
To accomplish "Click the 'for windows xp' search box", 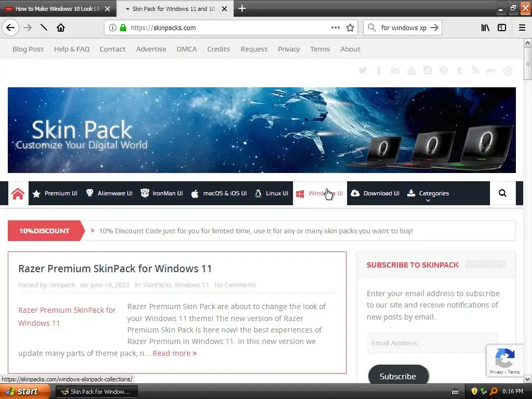I will tap(403, 28).
